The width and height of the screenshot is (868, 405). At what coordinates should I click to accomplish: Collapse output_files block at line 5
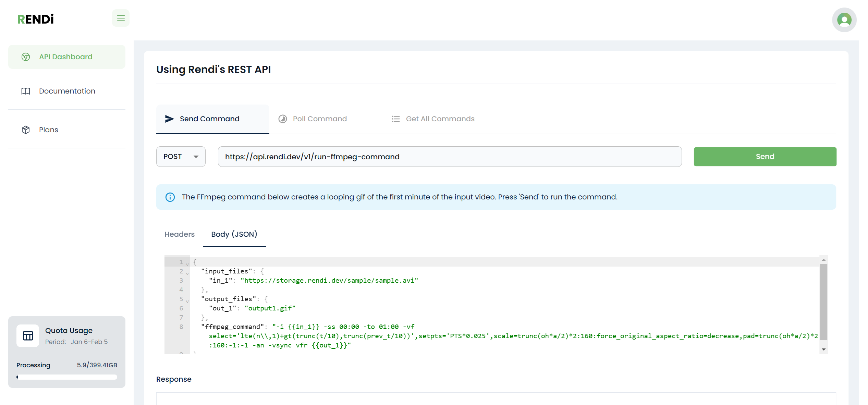(x=187, y=301)
